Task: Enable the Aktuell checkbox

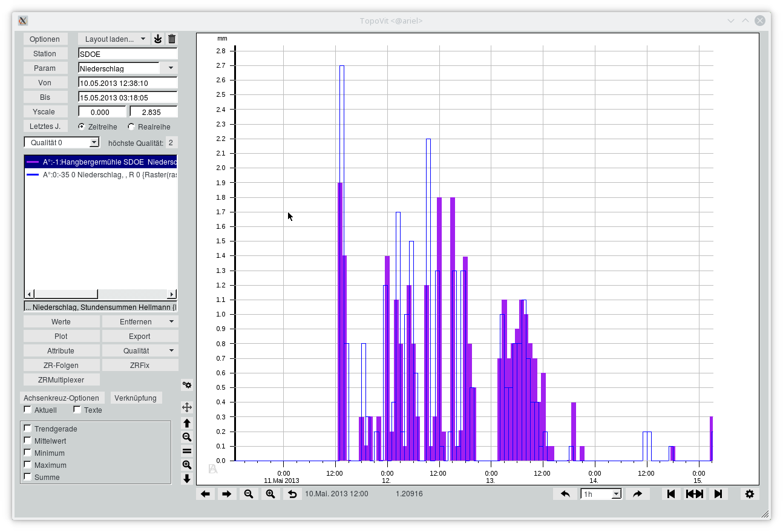Action: pyautogui.click(x=28, y=410)
